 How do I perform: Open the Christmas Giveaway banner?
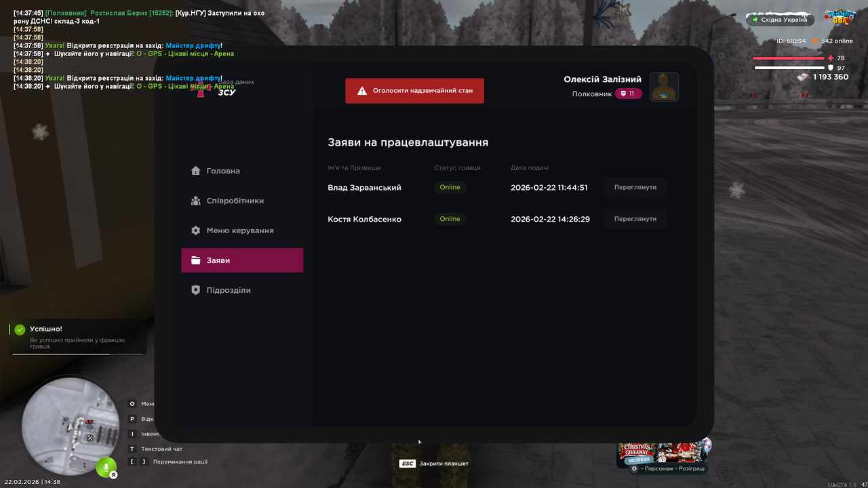point(662,453)
